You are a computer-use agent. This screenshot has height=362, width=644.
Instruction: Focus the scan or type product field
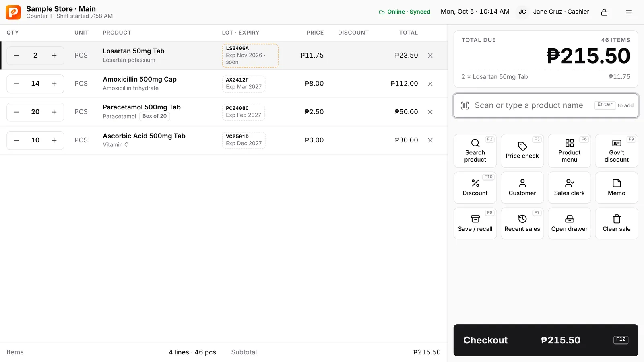[546, 105]
